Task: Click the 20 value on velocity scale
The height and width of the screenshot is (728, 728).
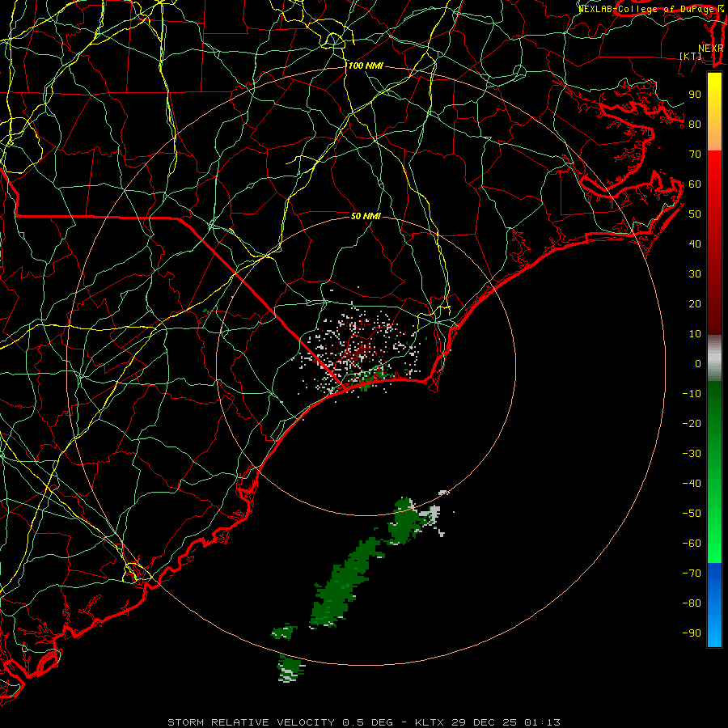Action: (x=695, y=304)
